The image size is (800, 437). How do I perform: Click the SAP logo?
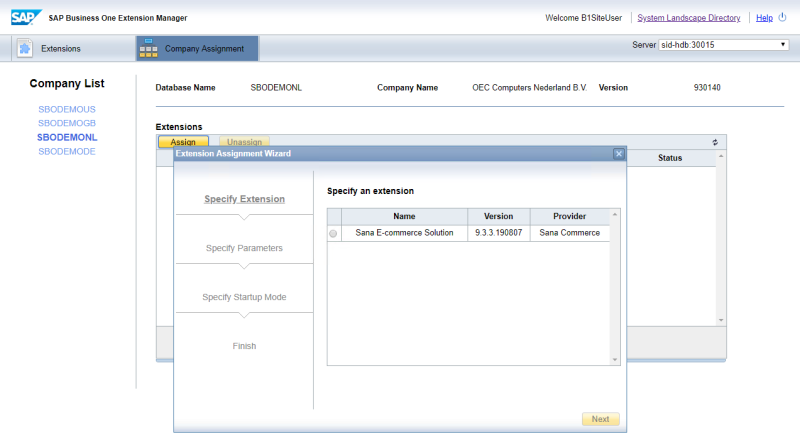click(26, 17)
